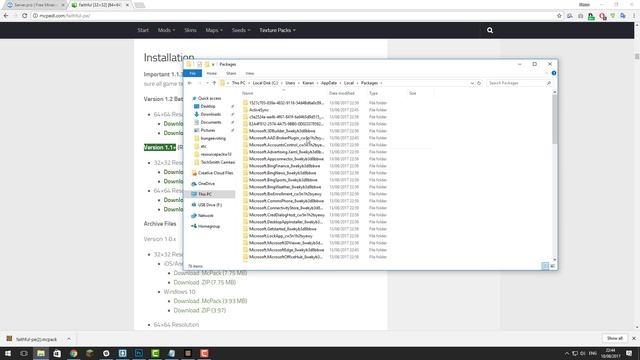640x360 pixels.
Task: Select the Microsoft.Getstarted folder
Action: pyautogui.click(x=282, y=229)
